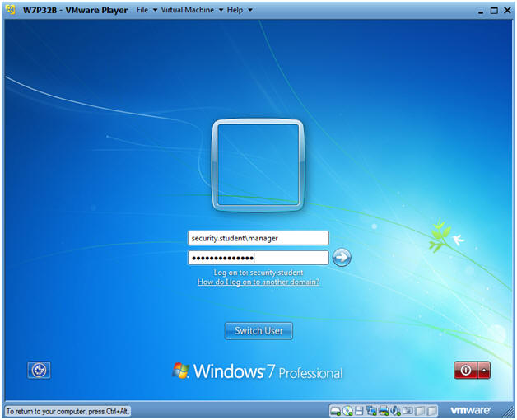Click the printer device icon
Image resolution: width=517 pixels, height=420 pixels.
384,411
